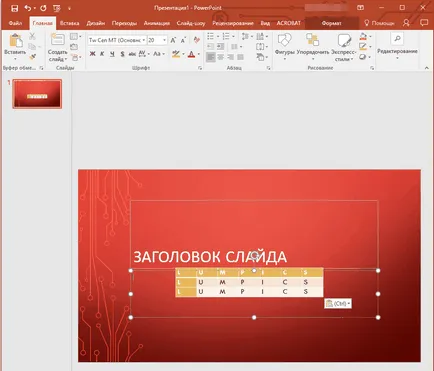Open the Рисование drawing dialog launcher
434x371 pixels.
[372, 68]
